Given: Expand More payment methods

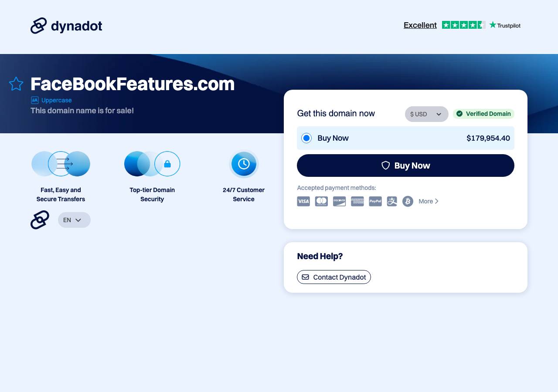Looking at the screenshot, I should point(429,201).
